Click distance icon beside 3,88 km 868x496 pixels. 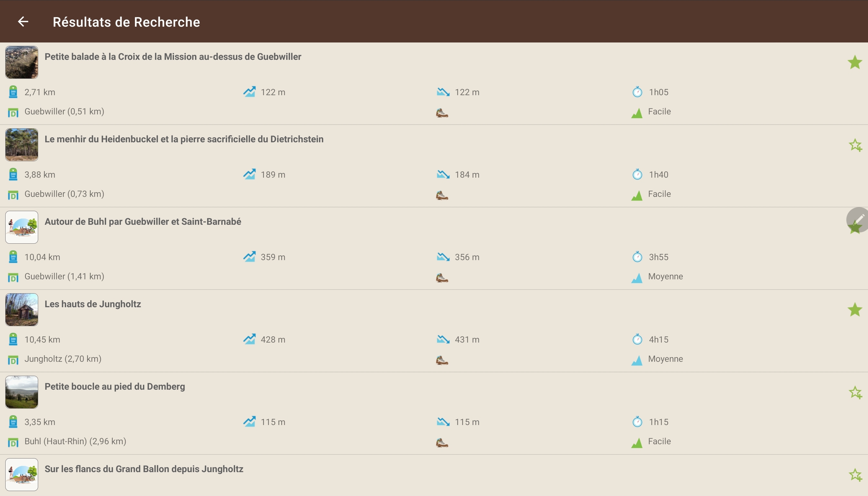(x=13, y=175)
